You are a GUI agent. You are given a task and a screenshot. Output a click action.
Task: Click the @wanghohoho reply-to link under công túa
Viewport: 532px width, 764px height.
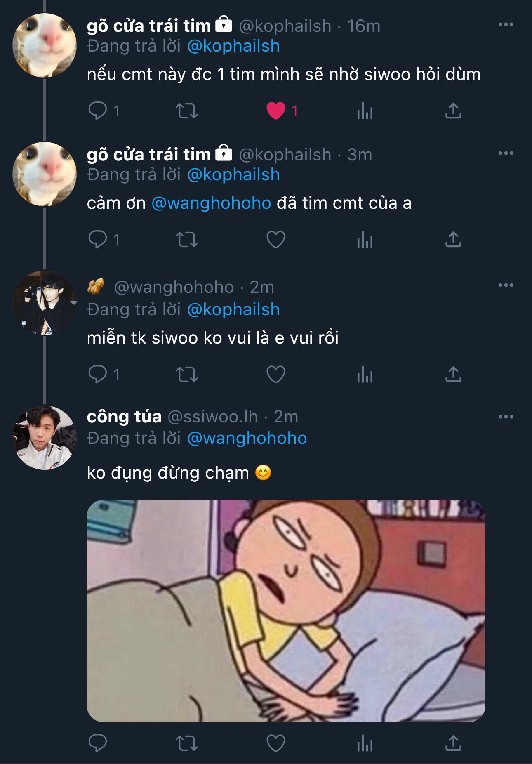click(x=247, y=438)
